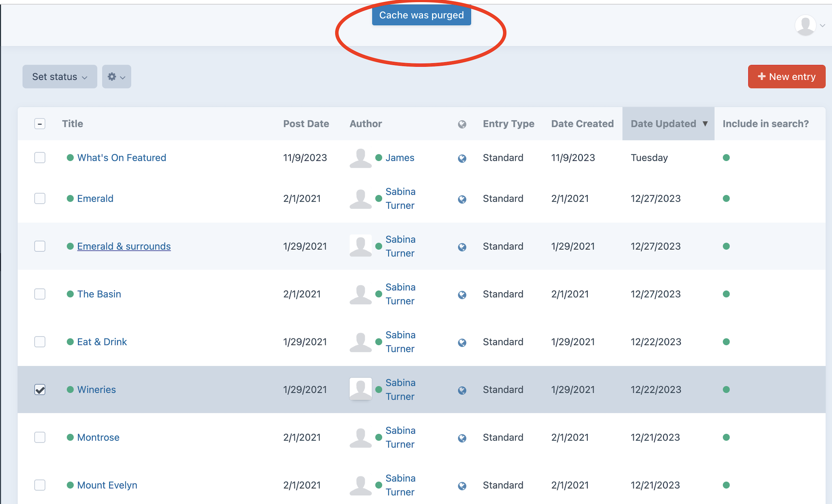Sort by the Title column header

click(72, 124)
